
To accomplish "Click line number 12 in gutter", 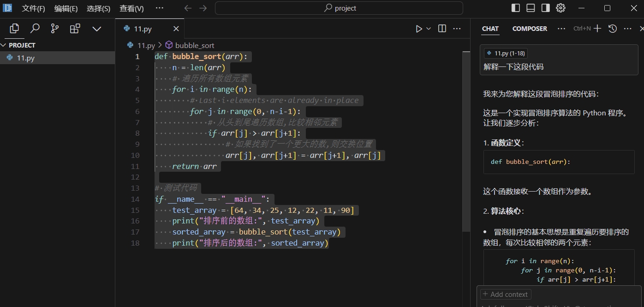I will tap(135, 177).
